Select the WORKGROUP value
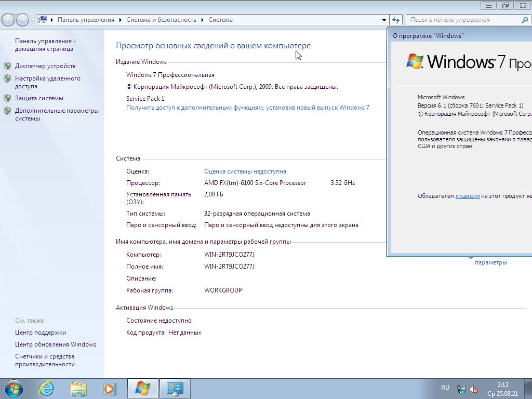 click(x=223, y=290)
